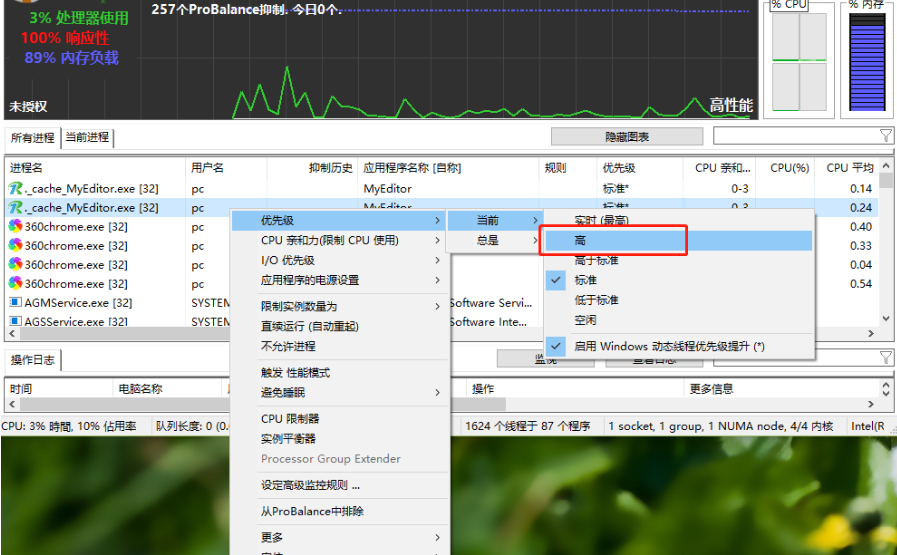Image resolution: width=897 pixels, height=555 pixels.
Task: Click icon of _cache_MyEditor.exe row averaging 0.14
Action: click(15, 188)
